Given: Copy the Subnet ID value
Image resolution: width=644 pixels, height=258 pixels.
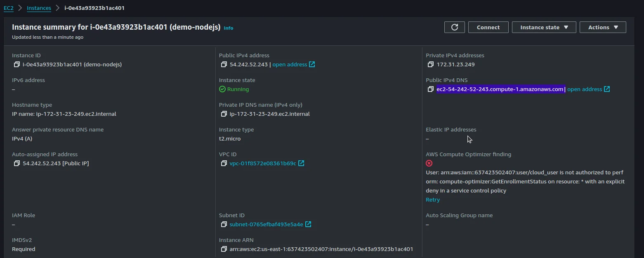Looking at the screenshot, I should pos(224,225).
